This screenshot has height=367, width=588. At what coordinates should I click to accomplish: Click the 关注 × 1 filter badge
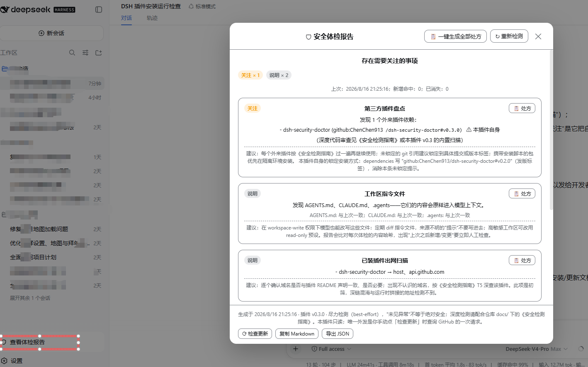250,75
